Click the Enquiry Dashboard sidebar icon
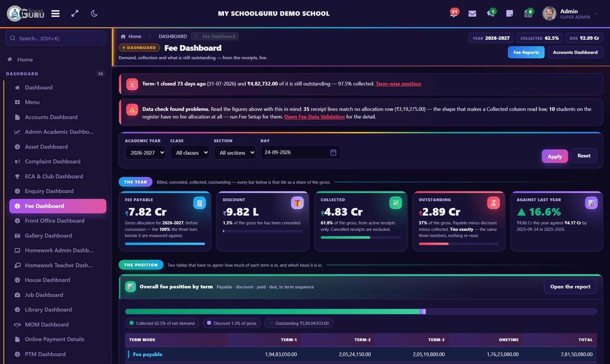 pos(17,191)
